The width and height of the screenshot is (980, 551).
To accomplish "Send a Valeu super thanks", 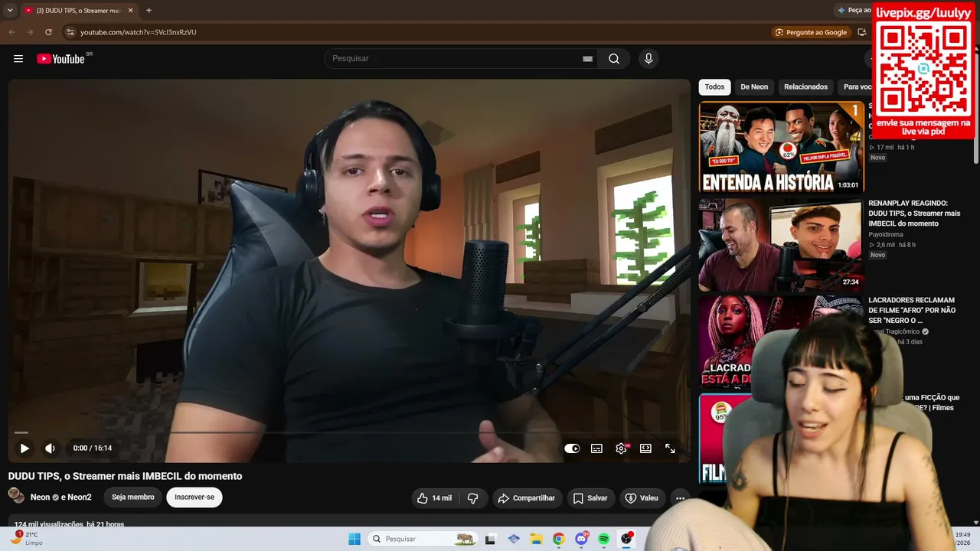I will 642,498.
